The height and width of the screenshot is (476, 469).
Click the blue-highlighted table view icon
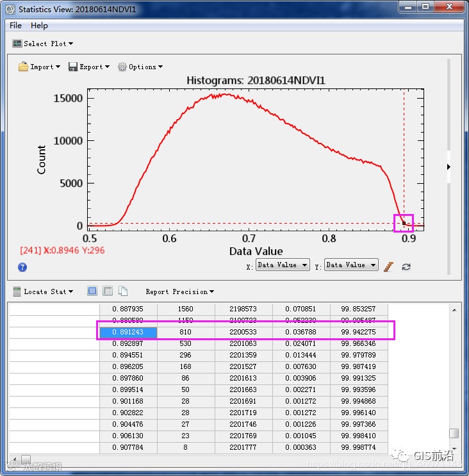92,291
